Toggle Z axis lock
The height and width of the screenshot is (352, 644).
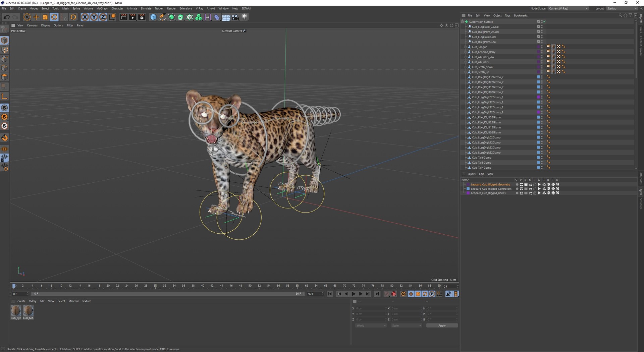[x=103, y=17]
